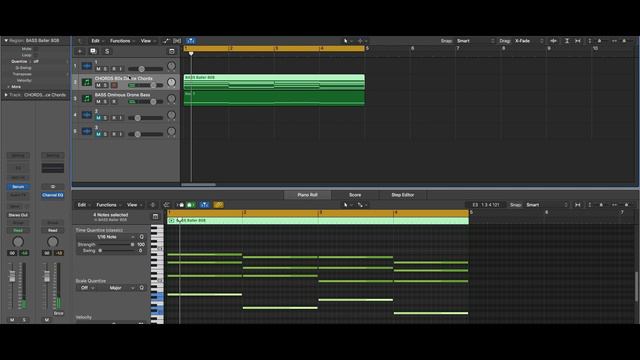640x360 pixels.
Task: Check the region Loop checkbox in inspector
Action: (x=36, y=55)
